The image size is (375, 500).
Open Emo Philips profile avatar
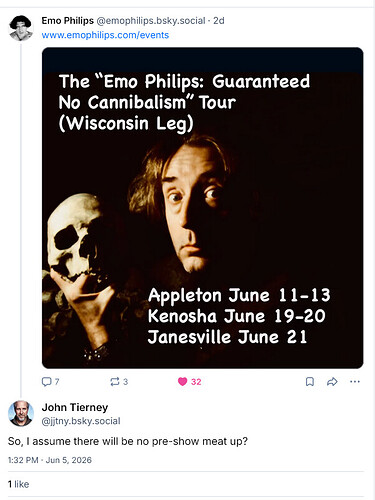(21, 28)
